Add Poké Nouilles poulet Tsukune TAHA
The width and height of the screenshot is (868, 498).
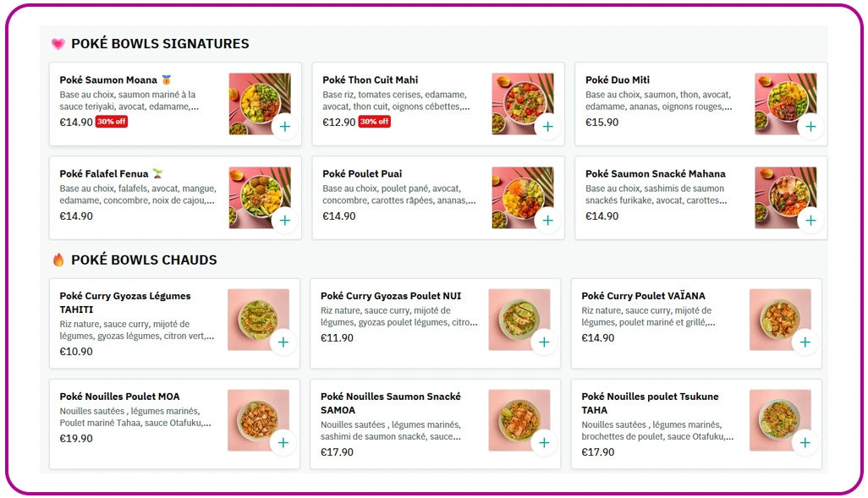coord(805,442)
